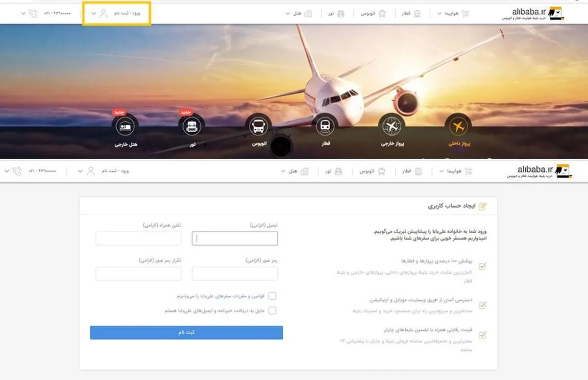This screenshot has height=380, width=588.
Task: Focus the email (ایمیل) input field
Action: tap(235, 238)
